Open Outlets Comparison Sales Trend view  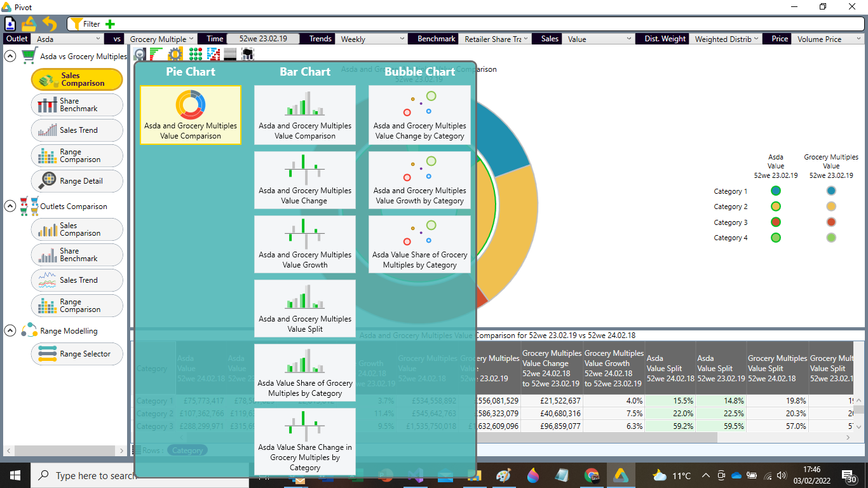point(77,280)
